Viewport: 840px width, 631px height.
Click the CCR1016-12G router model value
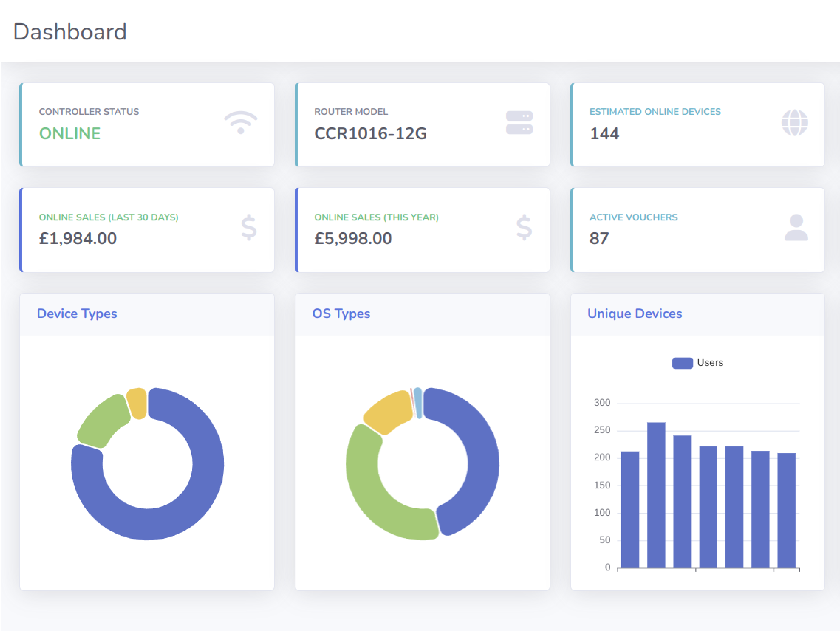(371, 134)
